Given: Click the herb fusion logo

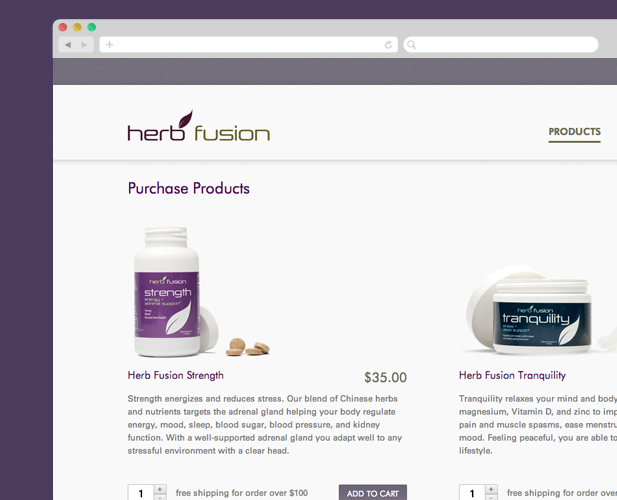Looking at the screenshot, I should (x=199, y=126).
